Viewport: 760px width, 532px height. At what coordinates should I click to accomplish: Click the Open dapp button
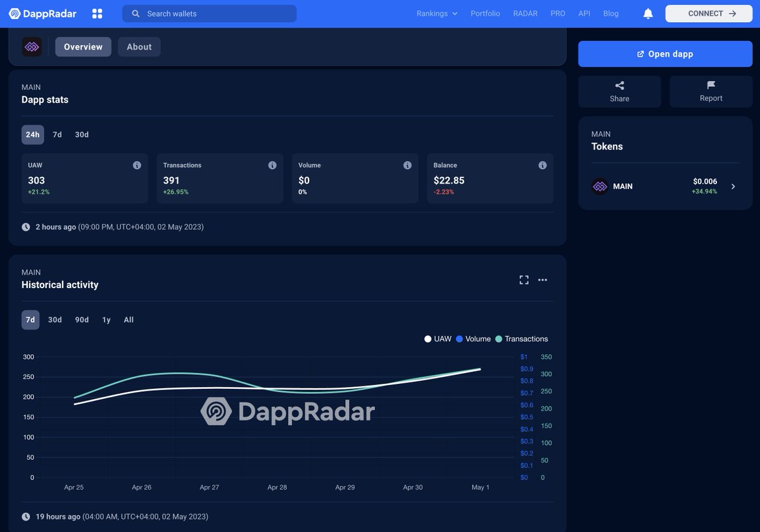(665, 54)
